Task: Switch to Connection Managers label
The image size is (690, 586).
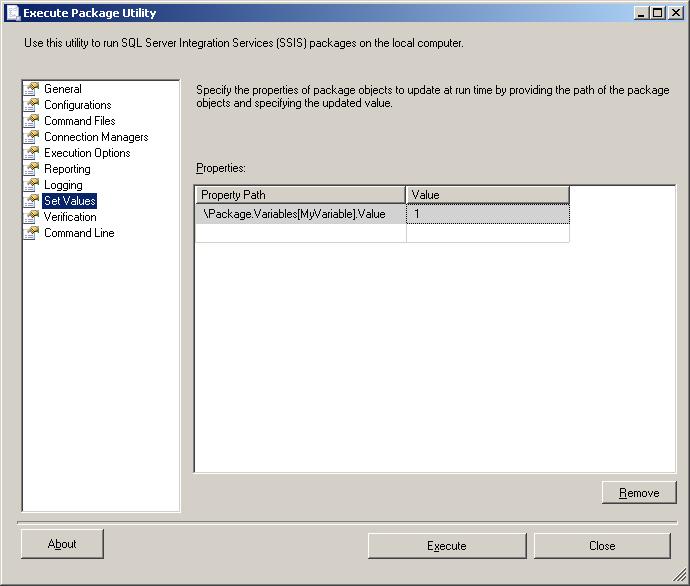Action: (x=96, y=137)
